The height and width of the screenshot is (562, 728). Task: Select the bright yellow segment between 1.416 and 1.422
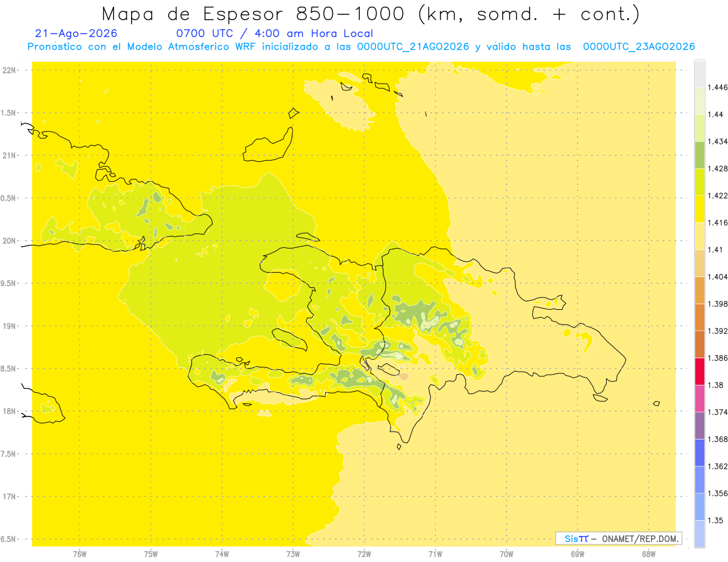(x=699, y=209)
